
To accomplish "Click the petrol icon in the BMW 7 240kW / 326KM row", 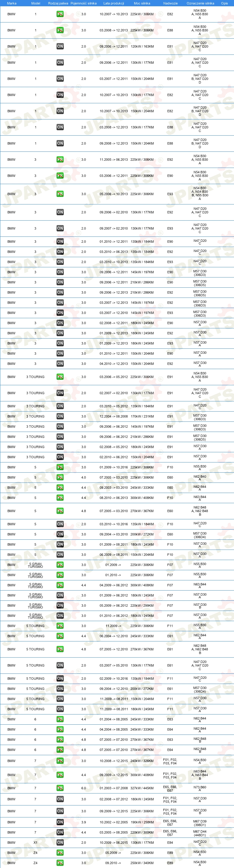I will coord(60,761).
